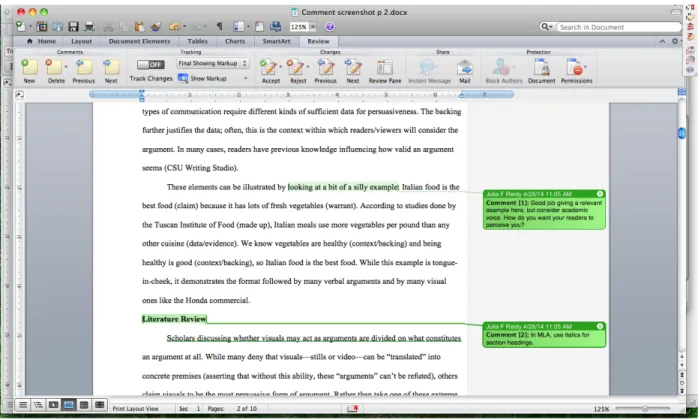
Task: Reject the current change
Action: pyautogui.click(x=296, y=71)
